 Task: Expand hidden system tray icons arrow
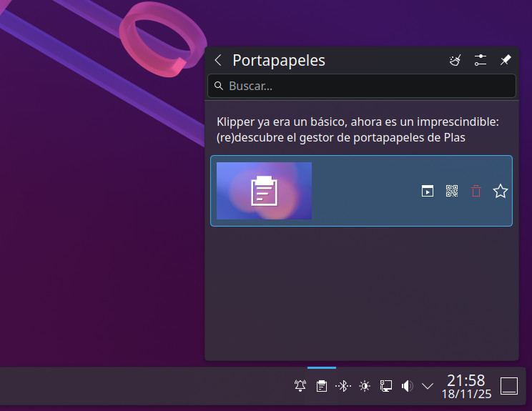[428, 386]
